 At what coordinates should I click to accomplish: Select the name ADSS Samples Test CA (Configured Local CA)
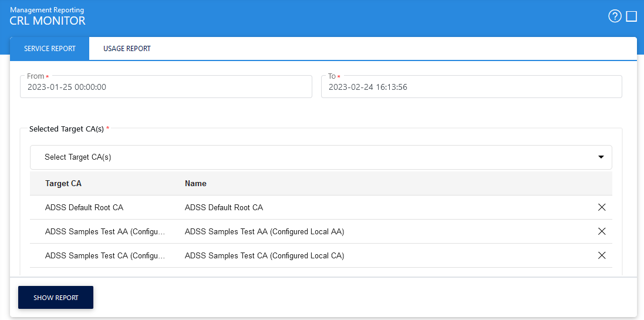click(x=264, y=256)
